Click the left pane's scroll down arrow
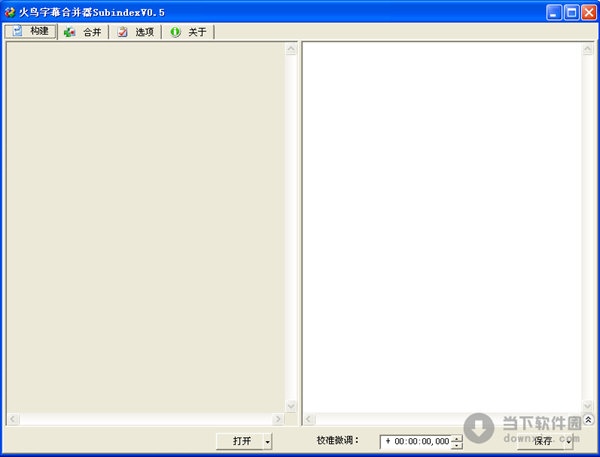 point(291,406)
